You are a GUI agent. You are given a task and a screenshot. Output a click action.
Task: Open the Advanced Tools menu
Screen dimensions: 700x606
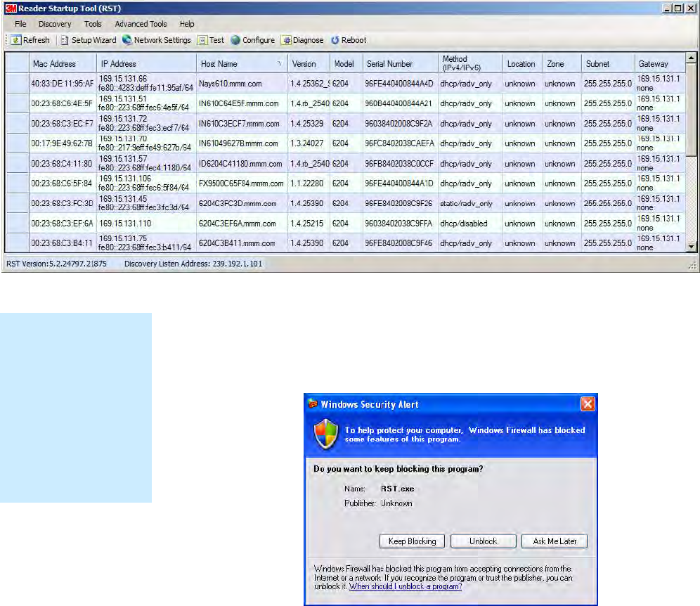(141, 24)
